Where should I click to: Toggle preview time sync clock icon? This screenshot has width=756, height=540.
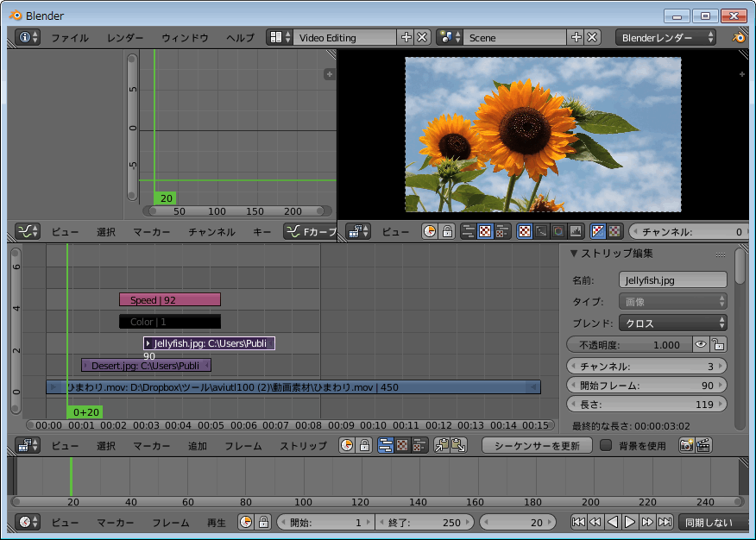pos(430,232)
